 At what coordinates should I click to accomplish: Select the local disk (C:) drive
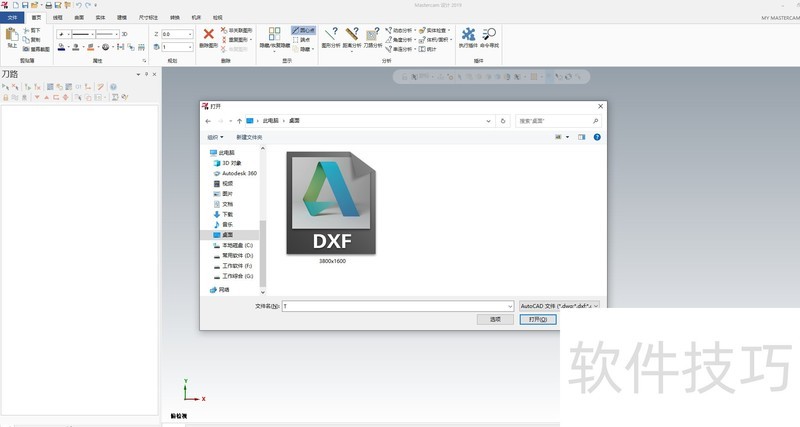(x=233, y=245)
